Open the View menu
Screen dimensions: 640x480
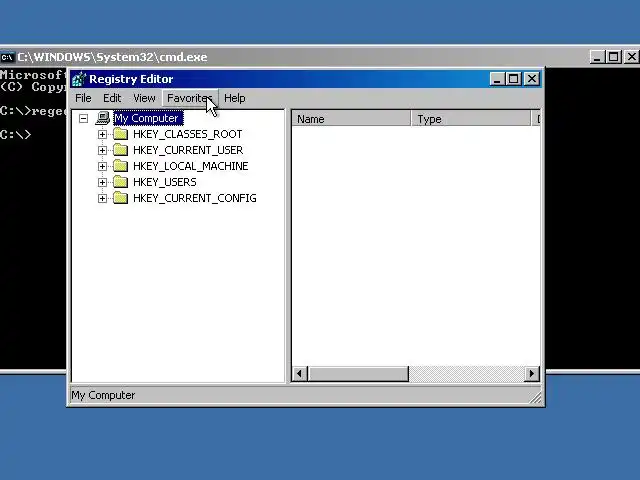(144, 98)
